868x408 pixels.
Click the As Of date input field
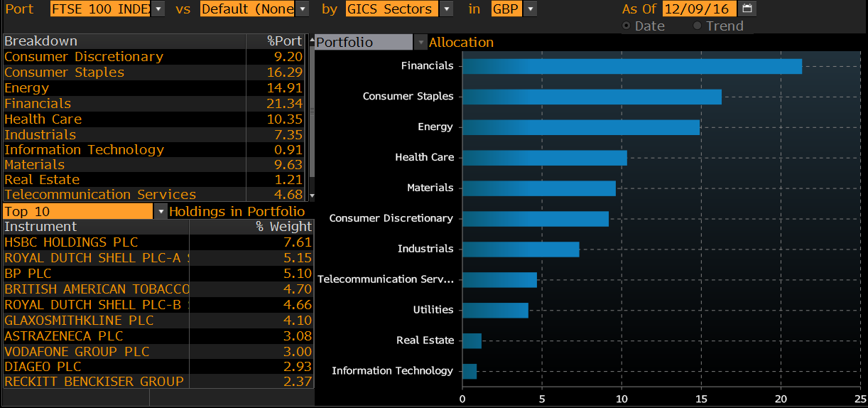click(700, 9)
